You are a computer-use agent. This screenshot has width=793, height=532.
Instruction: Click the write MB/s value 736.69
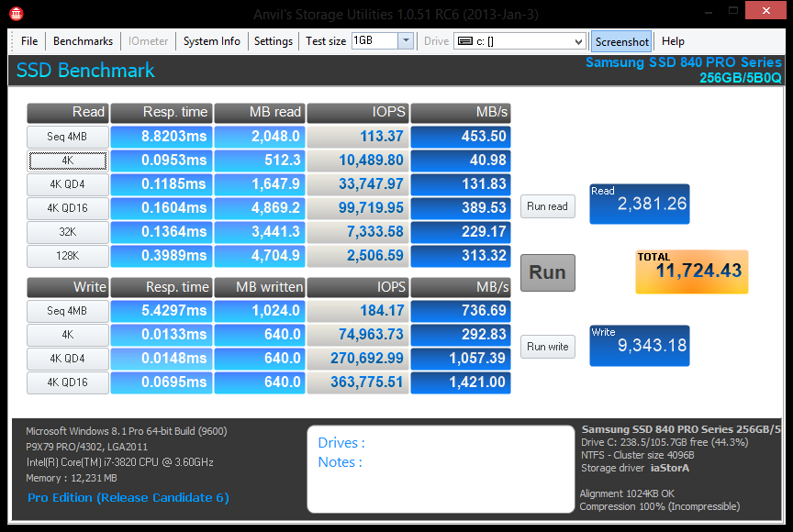[461, 311]
